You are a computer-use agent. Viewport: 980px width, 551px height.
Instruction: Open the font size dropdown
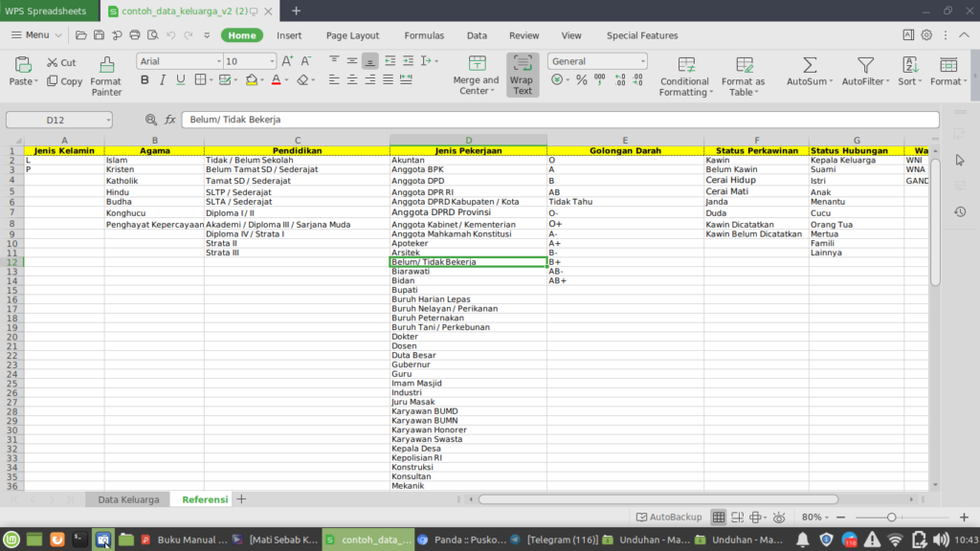click(x=272, y=61)
